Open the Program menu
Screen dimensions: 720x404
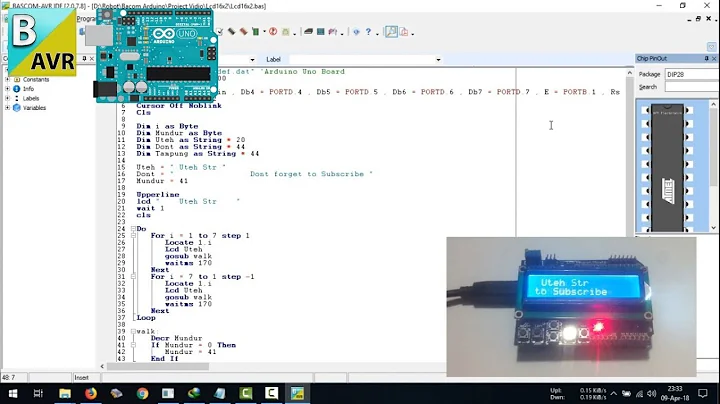click(86, 19)
